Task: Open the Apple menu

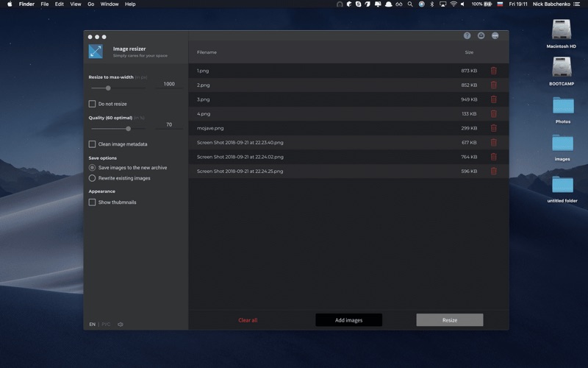Action: click(x=10, y=4)
